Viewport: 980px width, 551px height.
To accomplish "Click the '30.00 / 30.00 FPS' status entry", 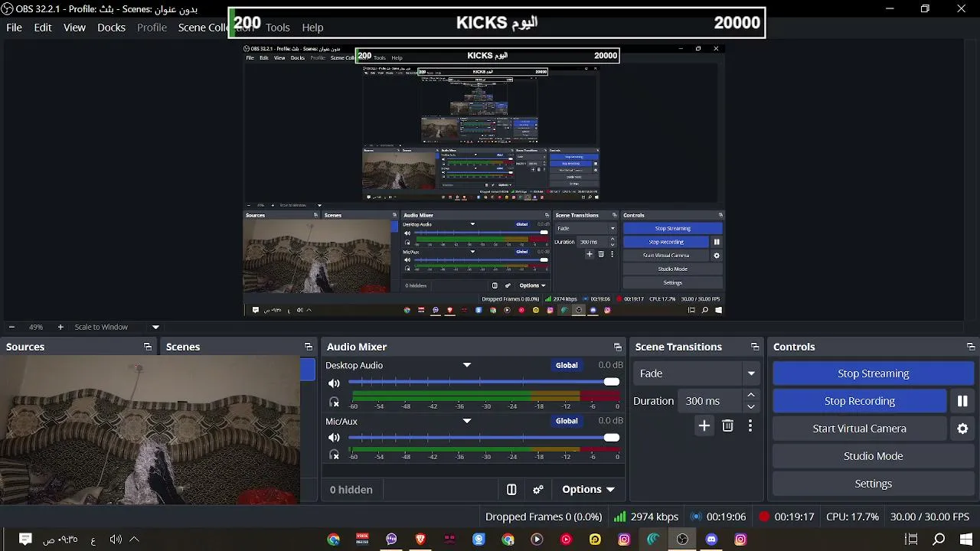I will pos(929,517).
